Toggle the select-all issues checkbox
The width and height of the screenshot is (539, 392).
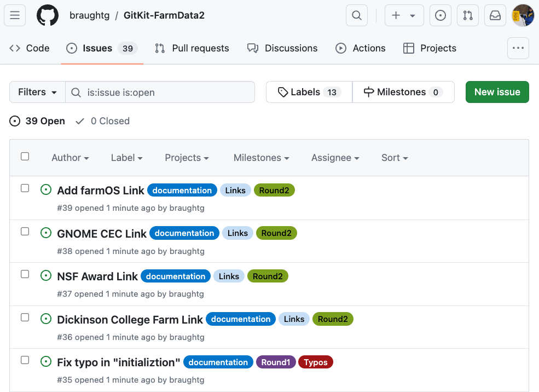click(25, 157)
